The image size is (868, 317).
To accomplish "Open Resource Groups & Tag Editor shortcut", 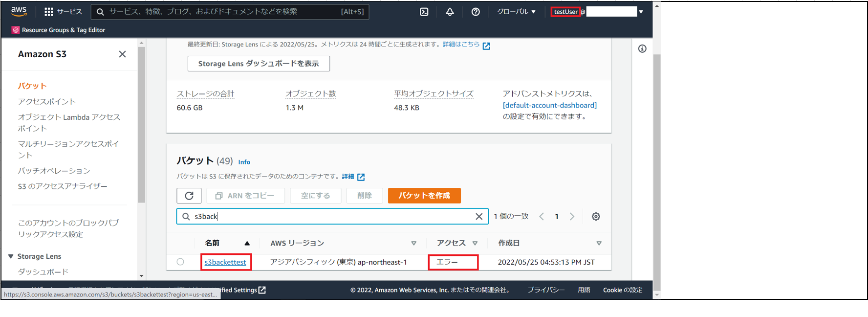I will [59, 30].
